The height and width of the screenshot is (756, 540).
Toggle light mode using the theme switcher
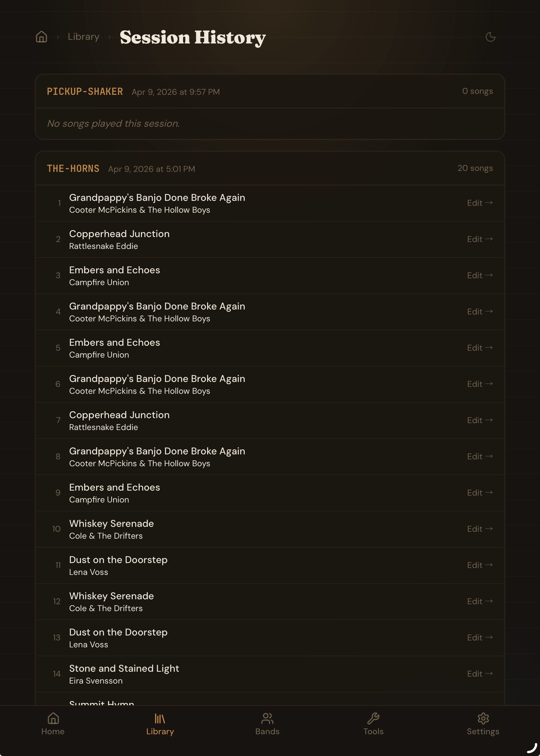pos(490,37)
